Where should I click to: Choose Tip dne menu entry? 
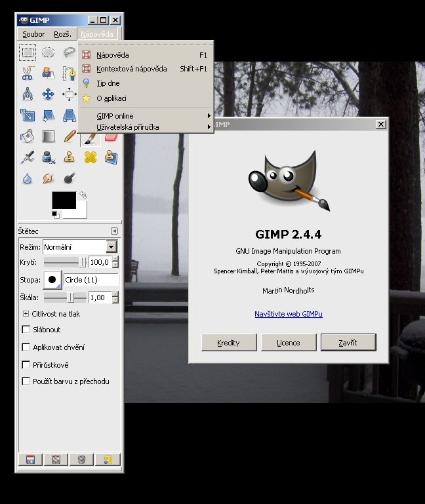(x=146, y=83)
